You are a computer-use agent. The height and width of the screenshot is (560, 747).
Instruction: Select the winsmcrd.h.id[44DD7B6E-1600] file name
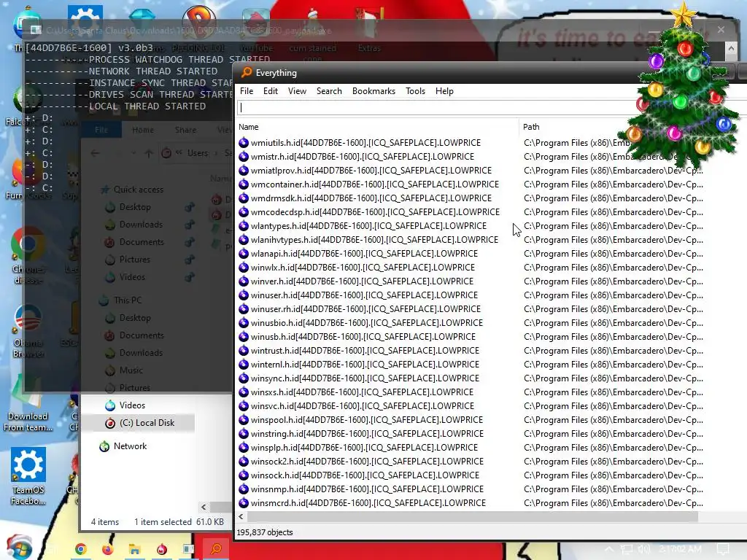368,502
